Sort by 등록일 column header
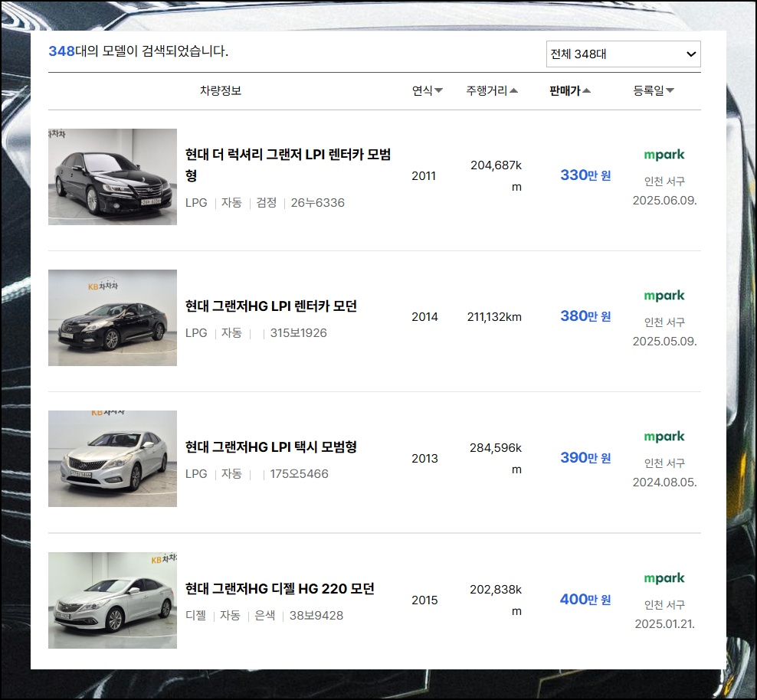This screenshot has width=757, height=700. pos(654,90)
